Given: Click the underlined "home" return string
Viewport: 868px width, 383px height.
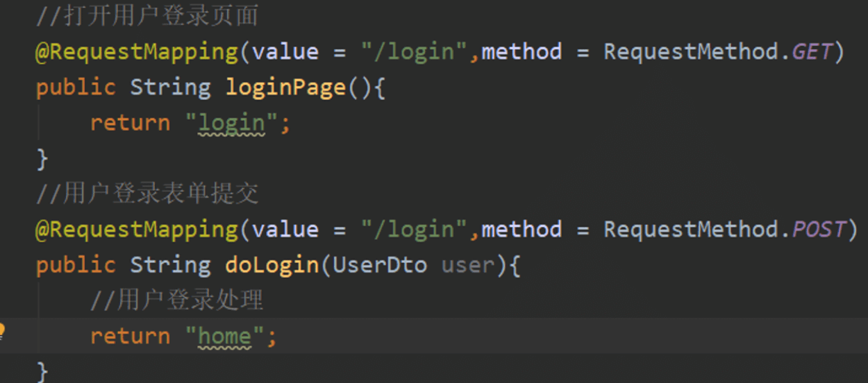Looking at the screenshot, I should (x=224, y=337).
